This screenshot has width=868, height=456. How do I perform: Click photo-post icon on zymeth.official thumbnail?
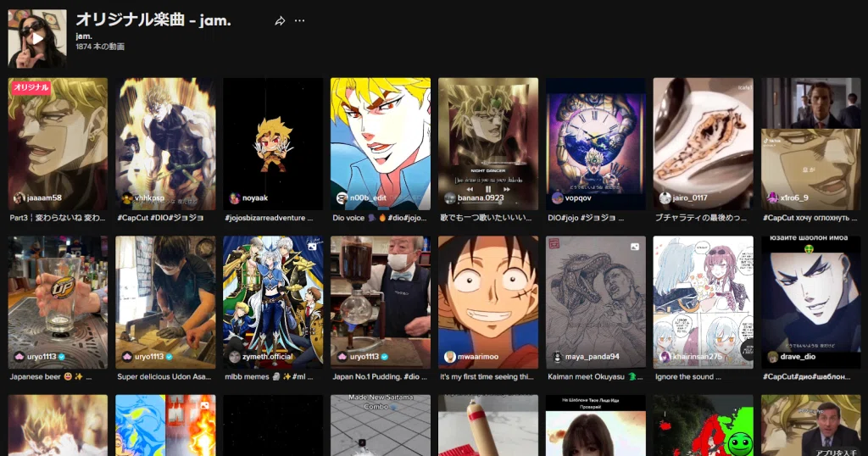click(312, 247)
